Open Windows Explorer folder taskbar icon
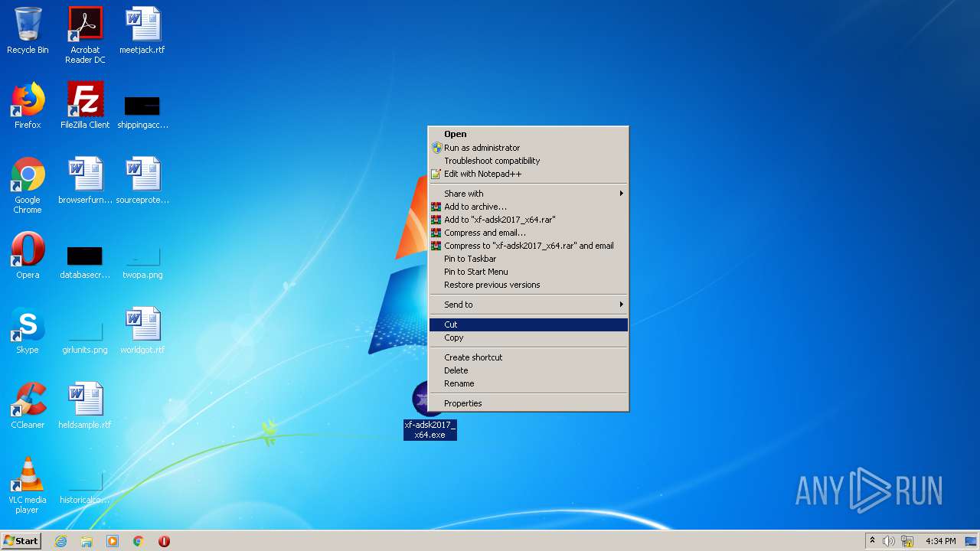This screenshot has width=980, height=551. point(87,541)
